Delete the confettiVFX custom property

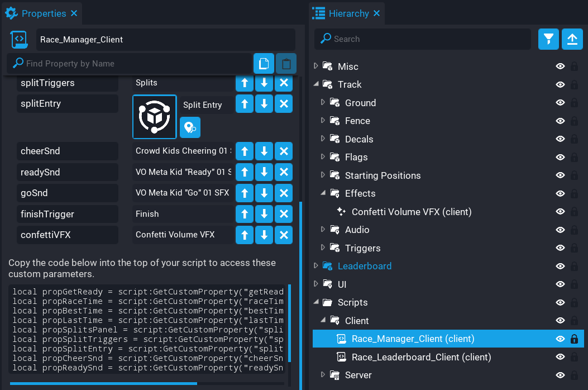284,235
